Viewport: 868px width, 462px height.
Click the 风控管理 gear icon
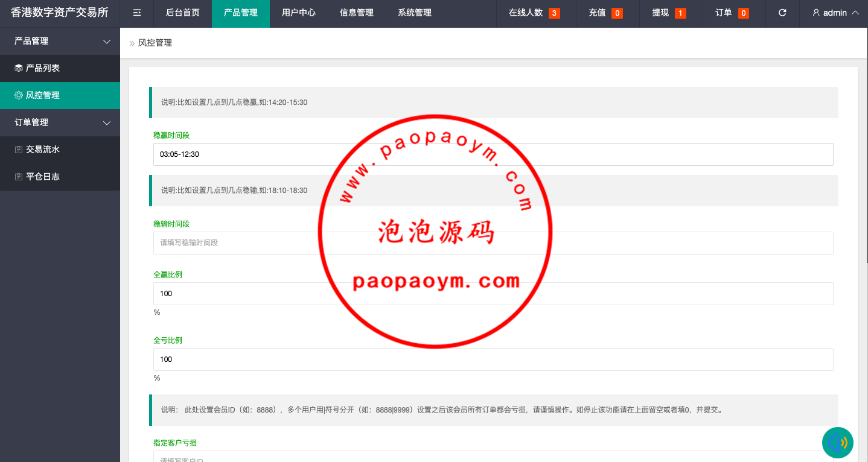tap(19, 95)
